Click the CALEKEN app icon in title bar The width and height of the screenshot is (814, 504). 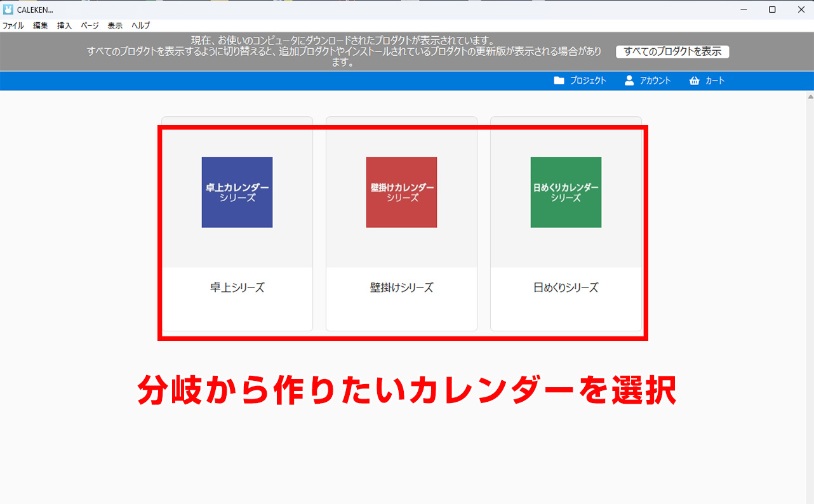8,10
